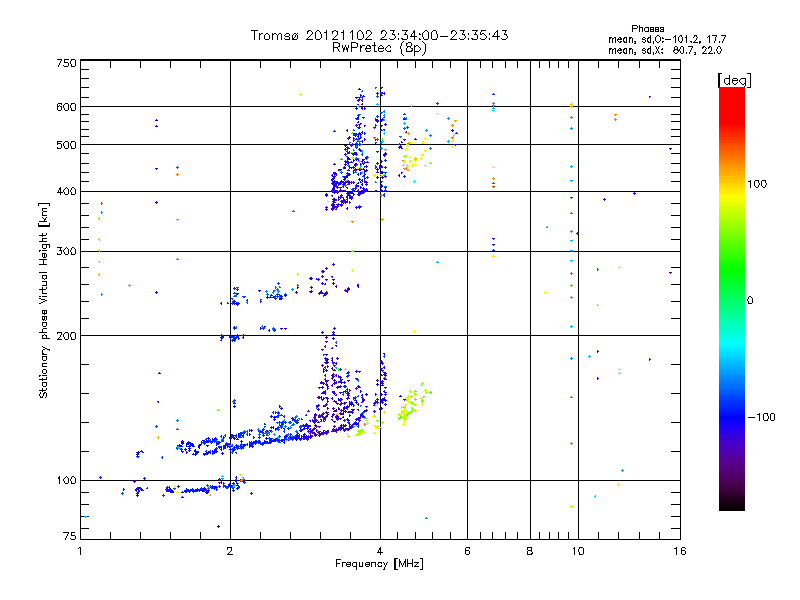
Task: Click the plot title 'Tromsø 20121102 23:34:00-23:35:43'
Action: click(x=379, y=35)
